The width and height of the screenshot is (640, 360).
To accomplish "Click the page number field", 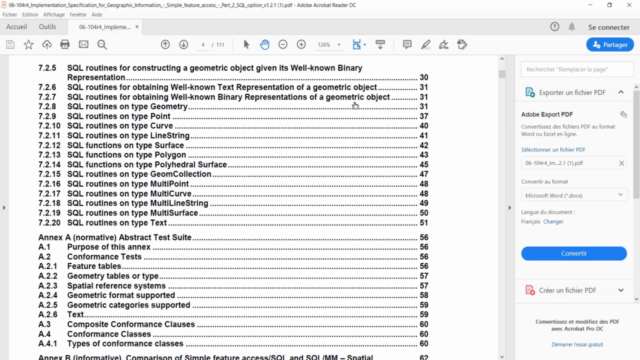I will tap(203, 44).
